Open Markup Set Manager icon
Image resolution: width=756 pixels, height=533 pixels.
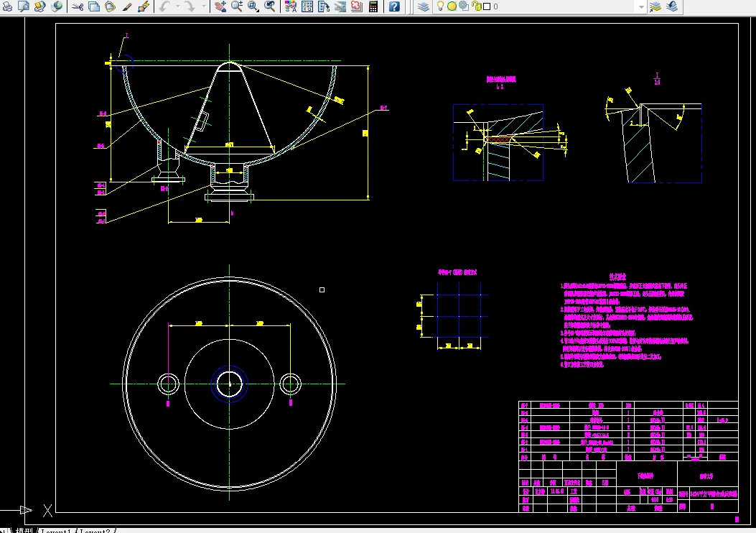point(356,6)
